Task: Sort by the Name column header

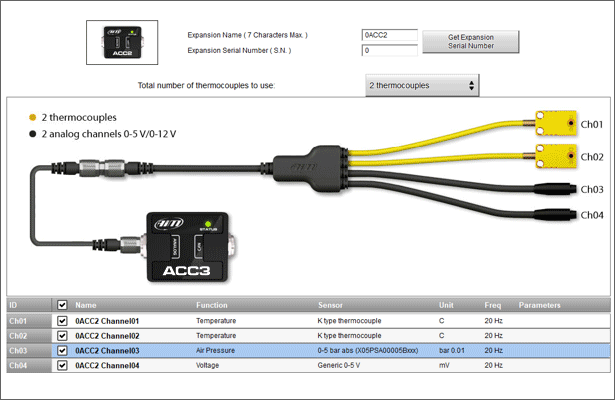Action: tap(86, 305)
